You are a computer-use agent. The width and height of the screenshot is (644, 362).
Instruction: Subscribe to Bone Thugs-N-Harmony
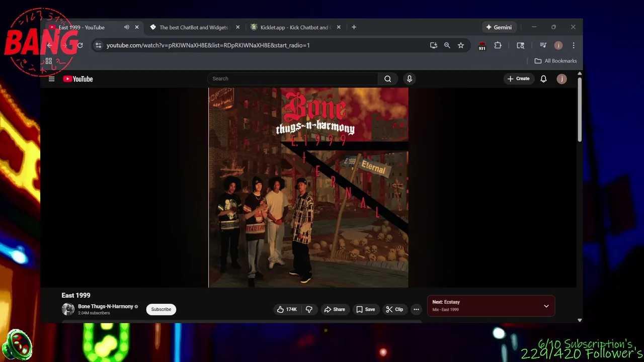(161, 309)
